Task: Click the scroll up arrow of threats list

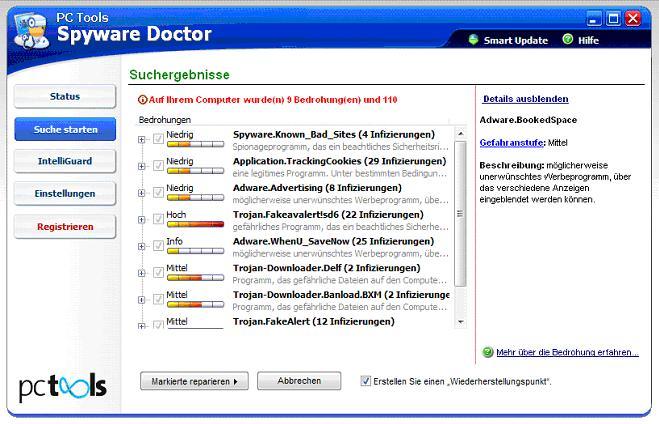Action: (461, 134)
